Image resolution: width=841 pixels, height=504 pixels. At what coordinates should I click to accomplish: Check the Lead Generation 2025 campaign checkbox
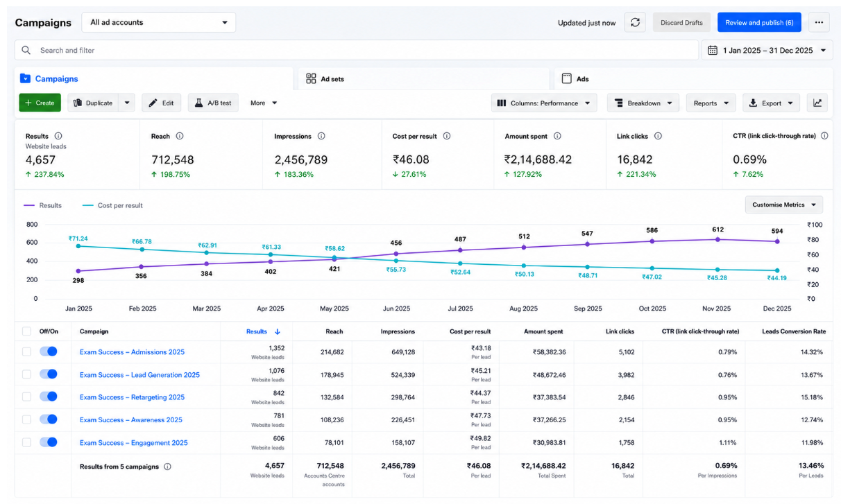tap(26, 374)
